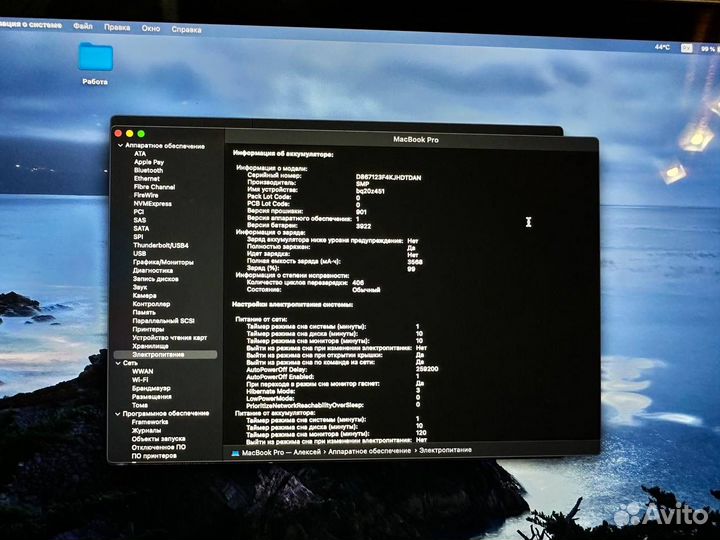Click the 44°C temperature menu bar item

point(662,47)
